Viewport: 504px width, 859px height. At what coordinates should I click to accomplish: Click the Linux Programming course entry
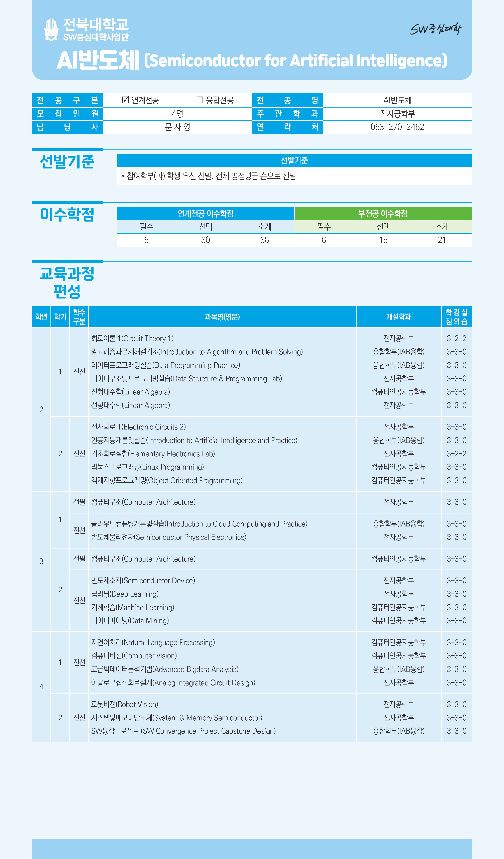point(147,467)
